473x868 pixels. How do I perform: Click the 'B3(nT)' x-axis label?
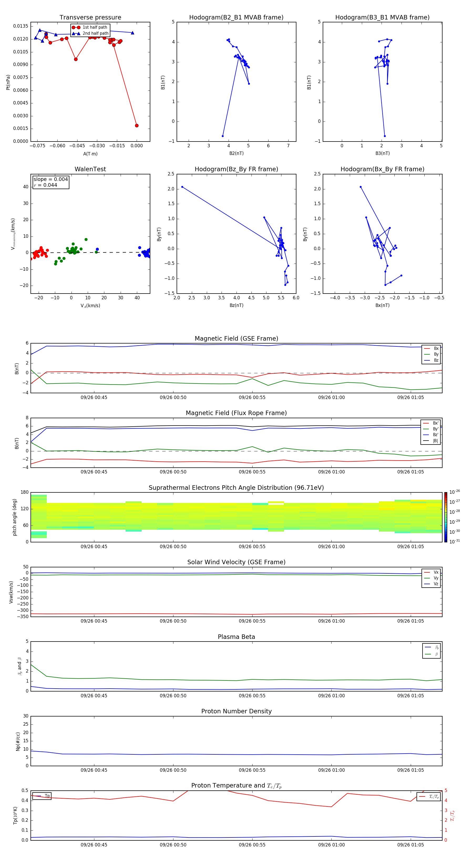(x=382, y=153)
